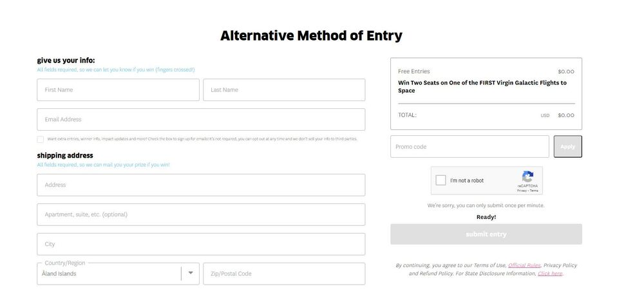Open reCAPTCHA Terms link

[x=535, y=191]
